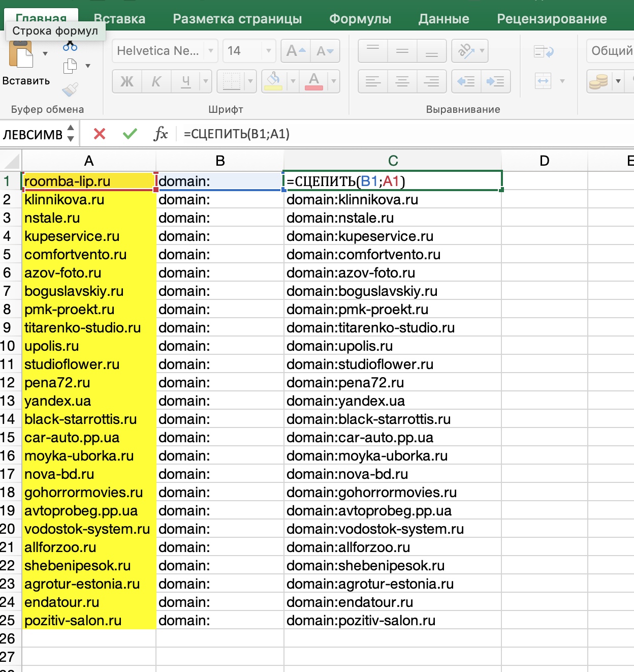The width and height of the screenshot is (634, 672).
Task: Select cell domain:gohorrormovies.ru
Action: [393, 492]
